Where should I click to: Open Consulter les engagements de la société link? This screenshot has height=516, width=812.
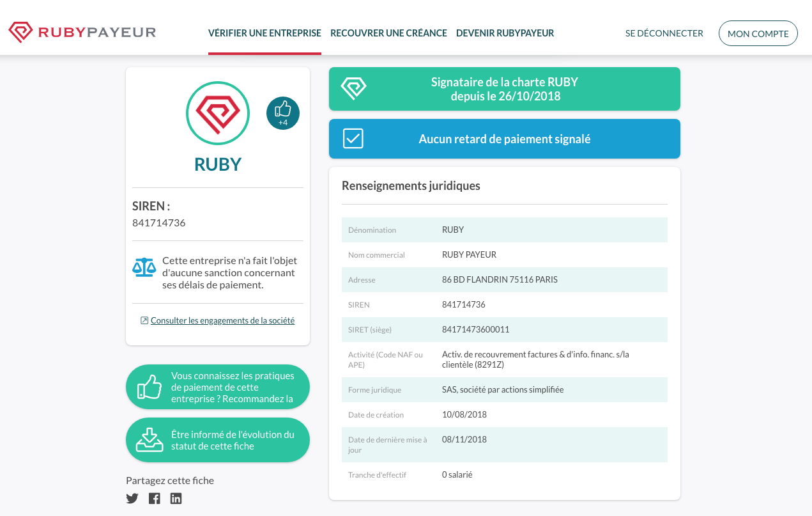pos(222,320)
